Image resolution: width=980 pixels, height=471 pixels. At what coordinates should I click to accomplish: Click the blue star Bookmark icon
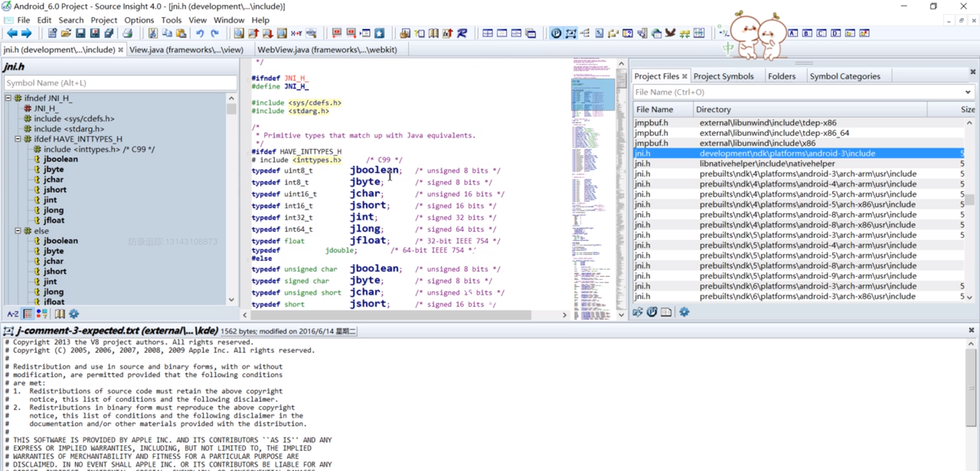coord(379,33)
